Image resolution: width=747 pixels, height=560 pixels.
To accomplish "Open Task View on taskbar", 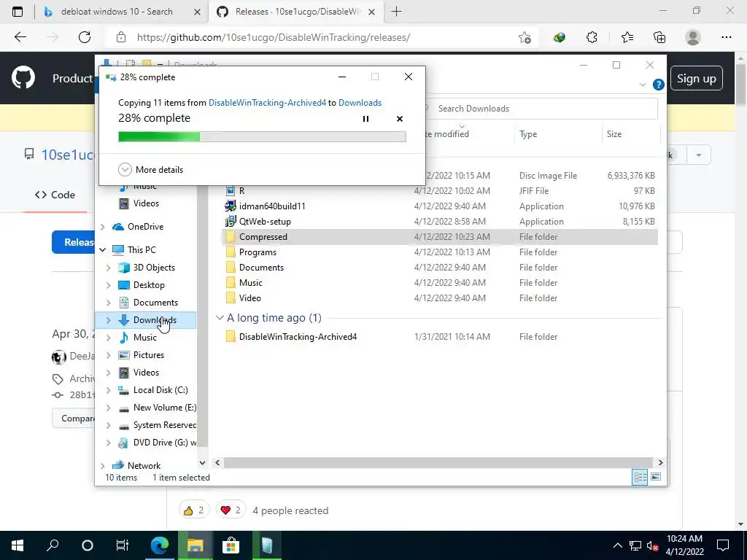I will pyautogui.click(x=123, y=545).
